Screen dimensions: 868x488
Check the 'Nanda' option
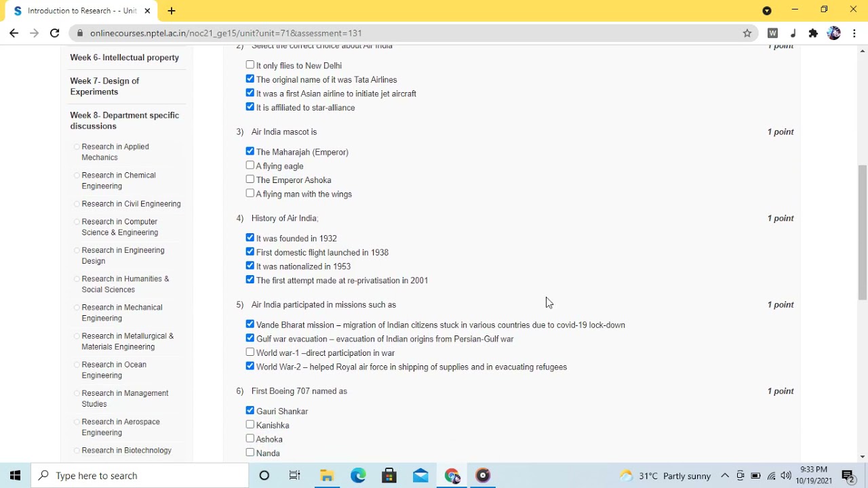[x=250, y=452]
